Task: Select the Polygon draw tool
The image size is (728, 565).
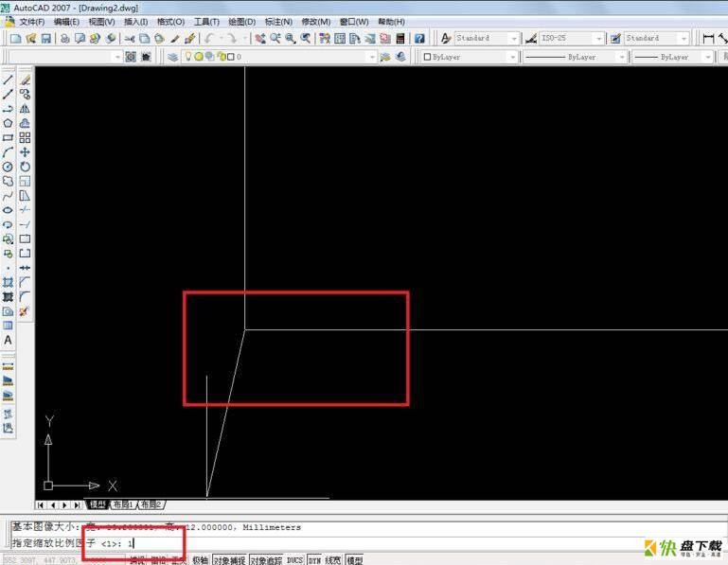Action: [x=8, y=123]
